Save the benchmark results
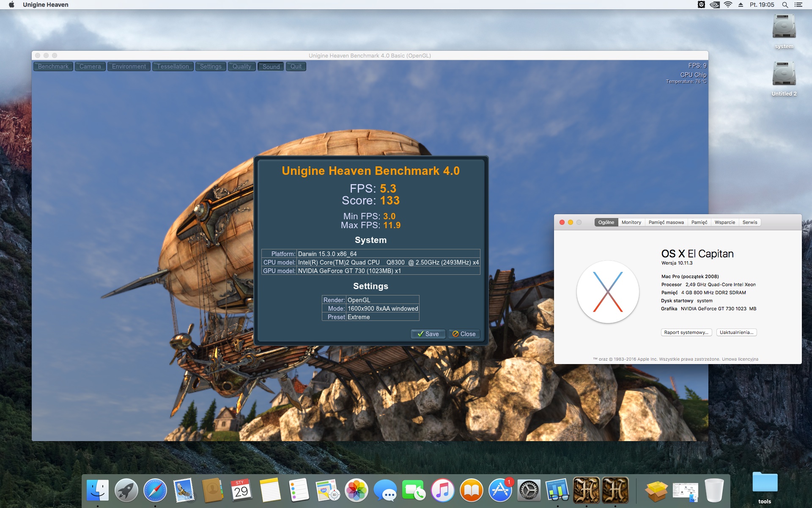The width and height of the screenshot is (812, 508). pos(428,334)
